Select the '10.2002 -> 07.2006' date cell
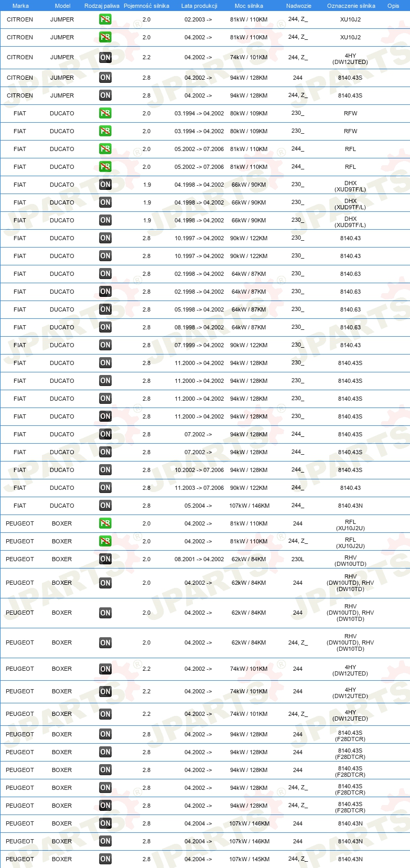Viewport: 410px width, 868px height. tap(199, 470)
